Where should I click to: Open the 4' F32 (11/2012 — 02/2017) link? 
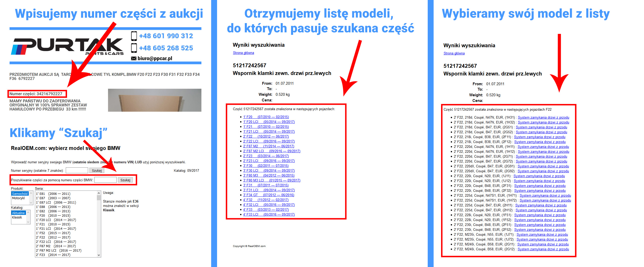click(266, 200)
